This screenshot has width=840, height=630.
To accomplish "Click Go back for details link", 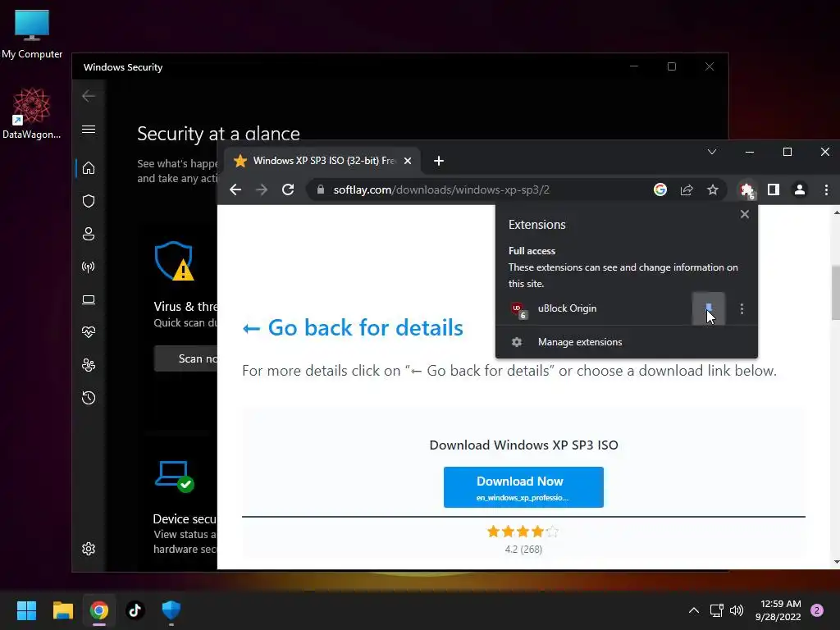I will click(x=353, y=328).
